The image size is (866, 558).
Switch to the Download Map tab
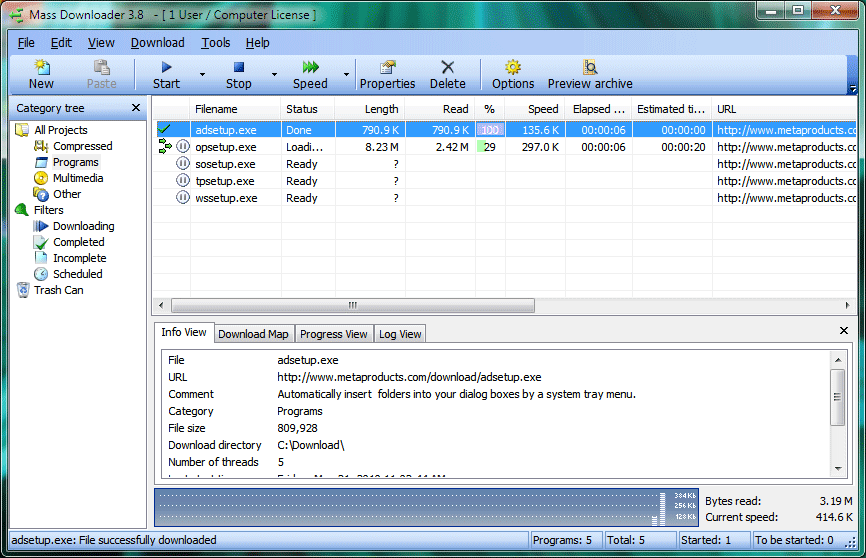[254, 334]
